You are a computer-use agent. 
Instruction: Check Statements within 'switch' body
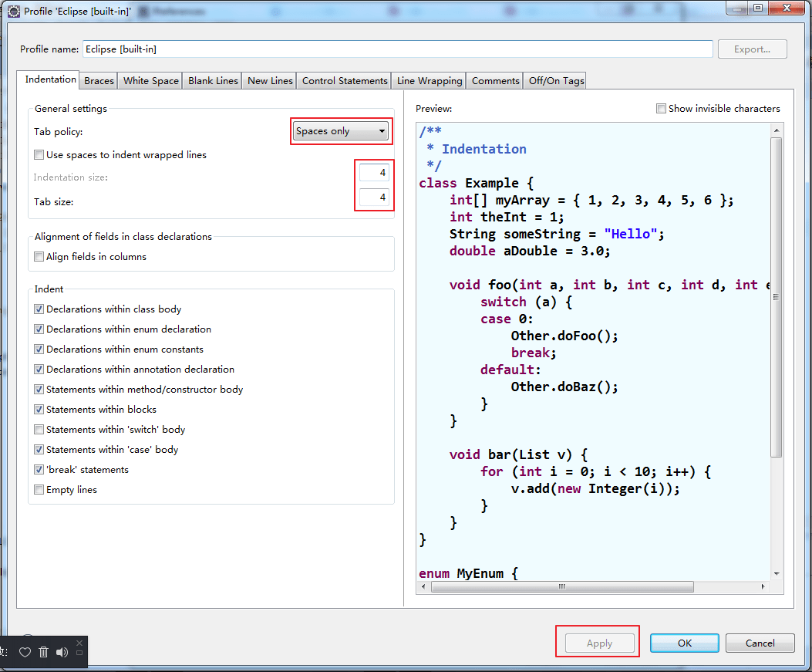[x=39, y=429]
